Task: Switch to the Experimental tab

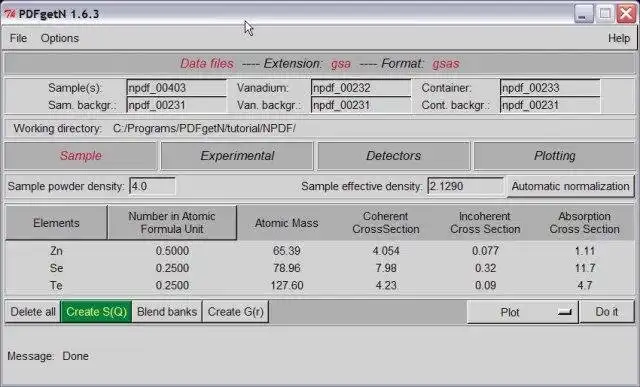Action: tap(237, 156)
